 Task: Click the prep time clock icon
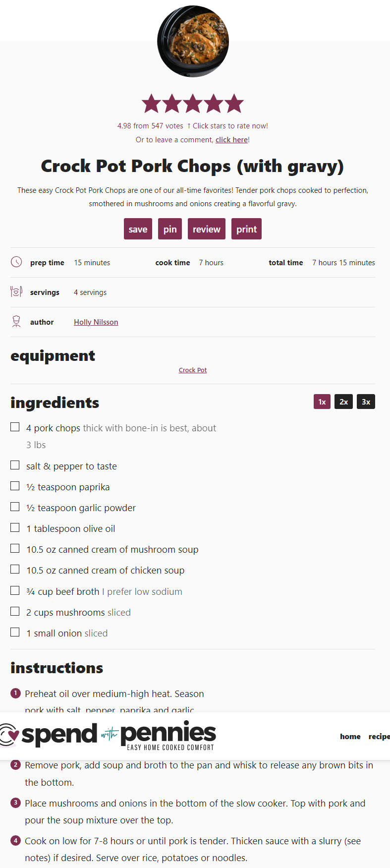click(x=16, y=262)
